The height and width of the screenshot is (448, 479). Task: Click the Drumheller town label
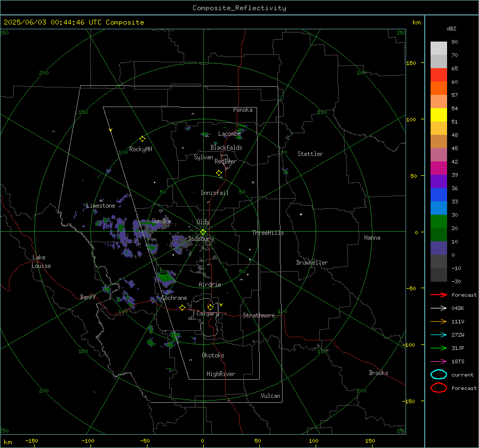pyautogui.click(x=312, y=263)
